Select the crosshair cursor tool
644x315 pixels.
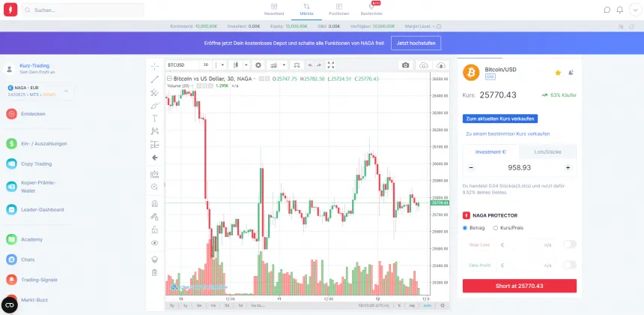coord(155,66)
